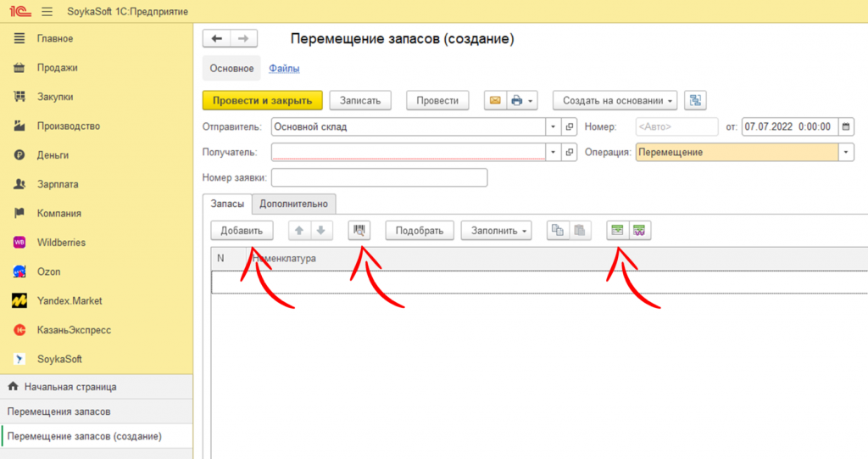Open the calendar date picker icon
Viewport: 868px width, 459px height.
click(846, 126)
